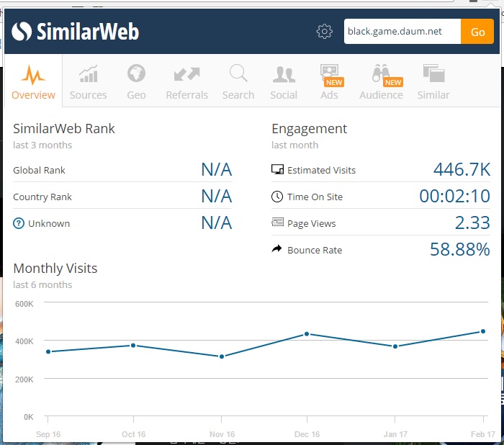Screen dimensions: 504x445
Task: Click the Nov 16 axis label
Action: (222, 434)
